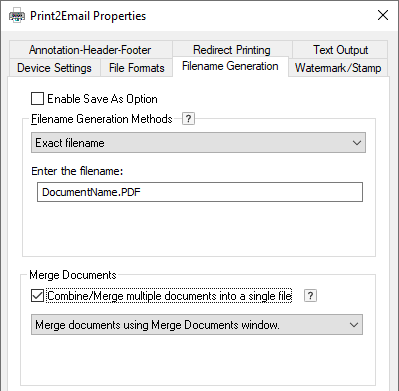Open help for Combine/Merge documents option

pyautogui.click(x=310, y=296)
